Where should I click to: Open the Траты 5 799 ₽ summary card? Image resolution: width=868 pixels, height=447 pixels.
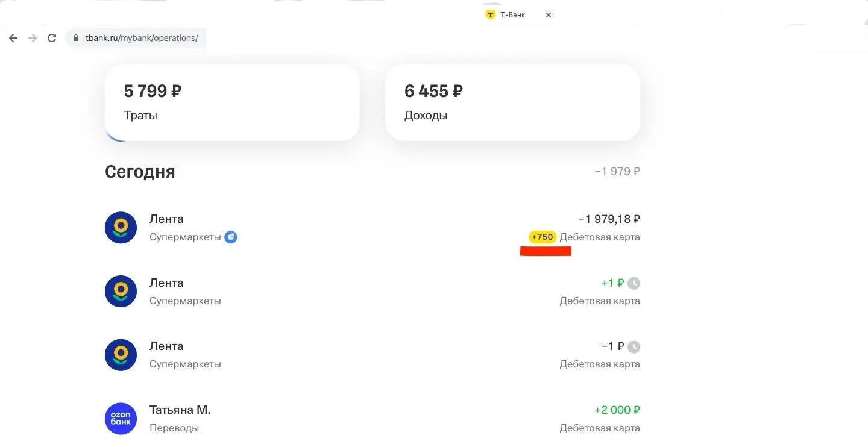[x=232, y=102]
